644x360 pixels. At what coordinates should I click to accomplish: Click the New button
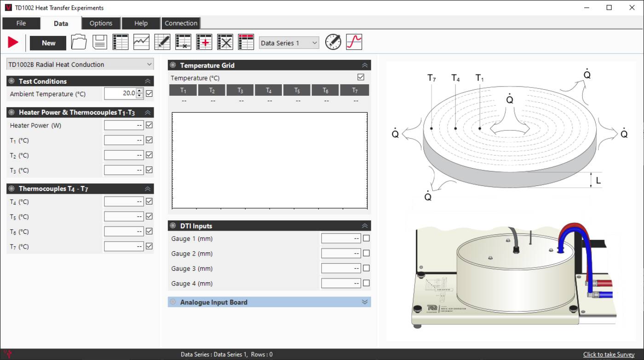pos(47,43)
